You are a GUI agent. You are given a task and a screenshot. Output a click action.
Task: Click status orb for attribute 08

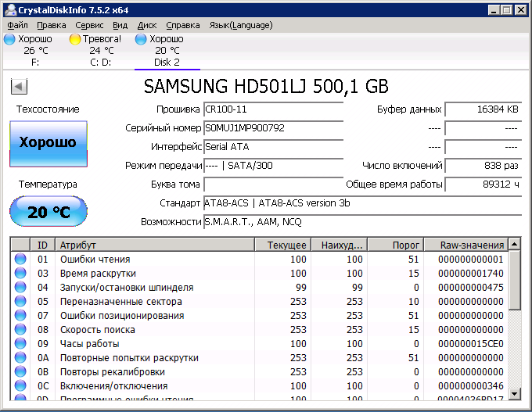(20, 329)
